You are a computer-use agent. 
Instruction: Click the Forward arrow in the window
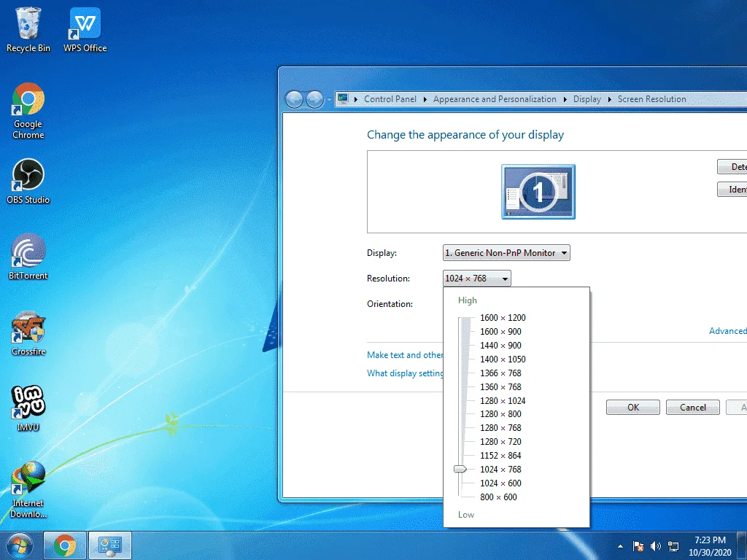tap(314, 99)
